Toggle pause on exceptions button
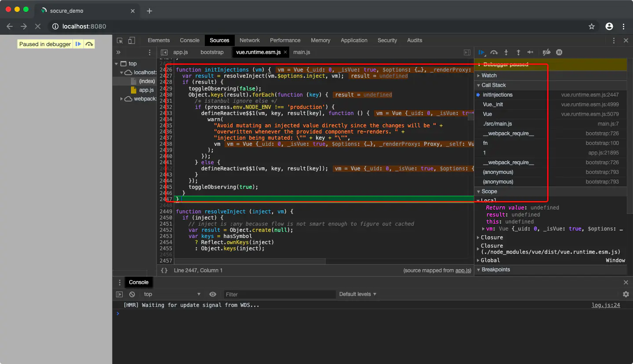 tap(559, 52)
